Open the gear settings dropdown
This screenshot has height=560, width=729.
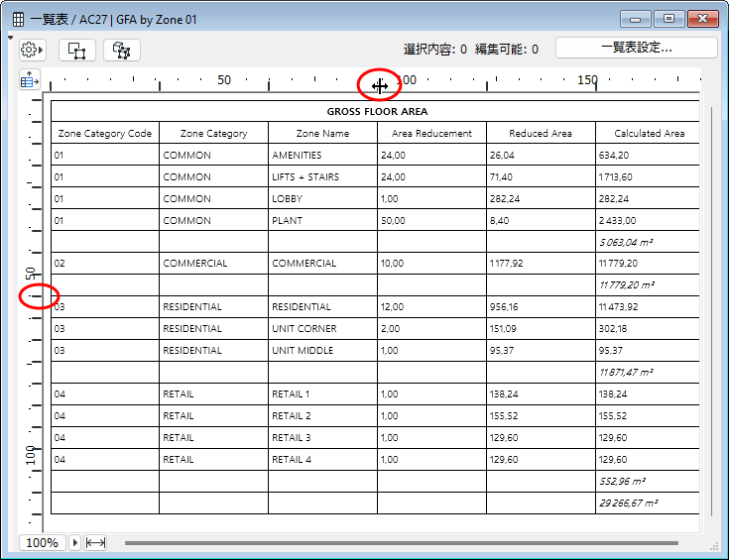tap(32, 50)
